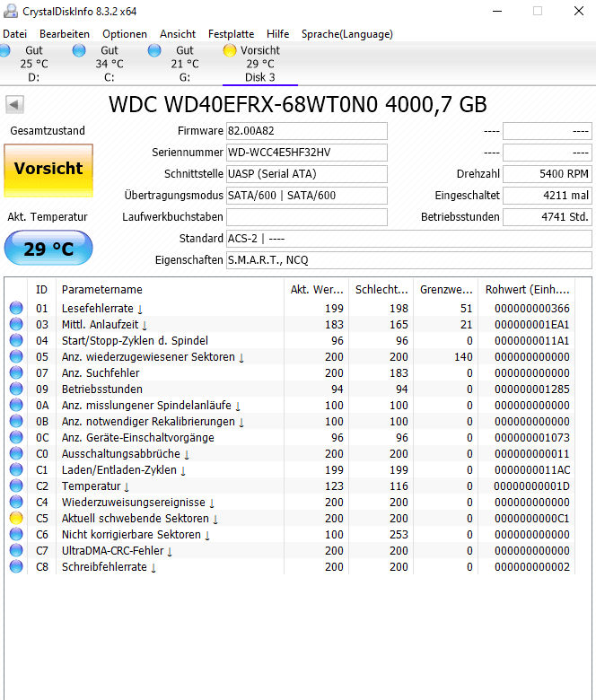Image resolution: width=596 pixels, height=700 pixels.
Task: Click status orb of Nicht korrigierbare Sektoren row
Action: coord(16,534)
